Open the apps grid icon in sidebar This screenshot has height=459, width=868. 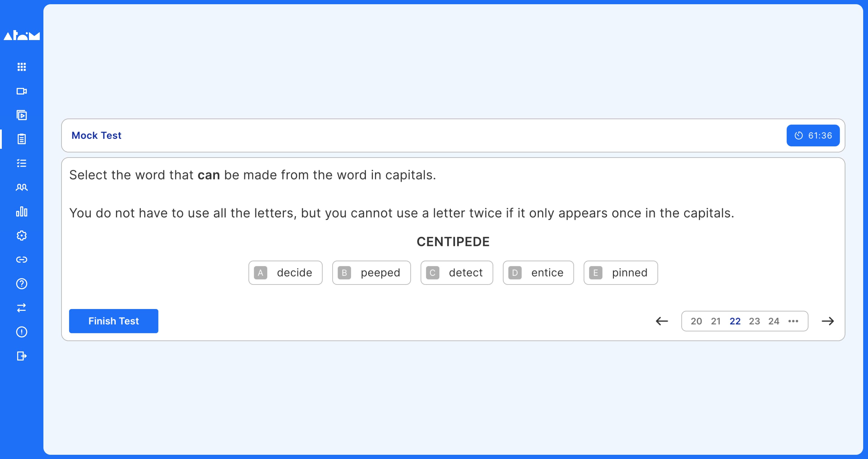pos(21,67)
